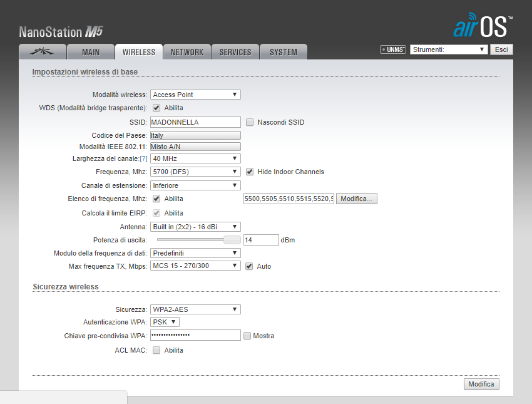
Task: Open the channel width help [?] link
Action: pos(143,158)
